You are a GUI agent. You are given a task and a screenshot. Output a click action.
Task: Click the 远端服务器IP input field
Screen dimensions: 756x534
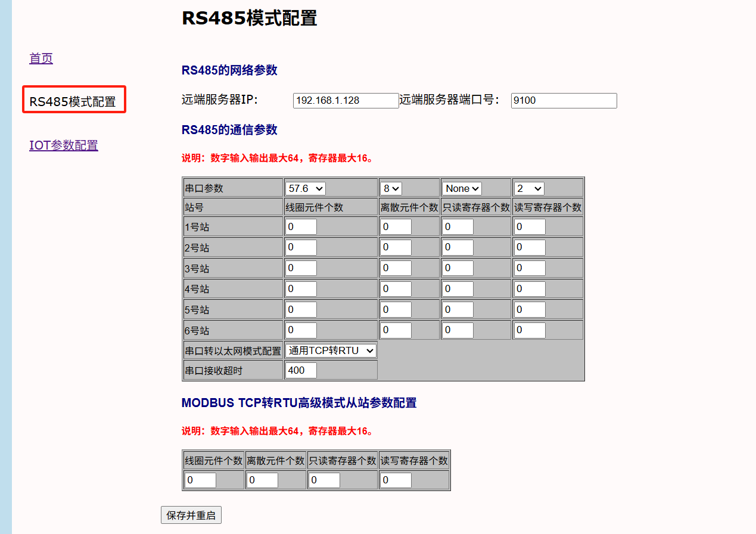[x=346, y=101]
